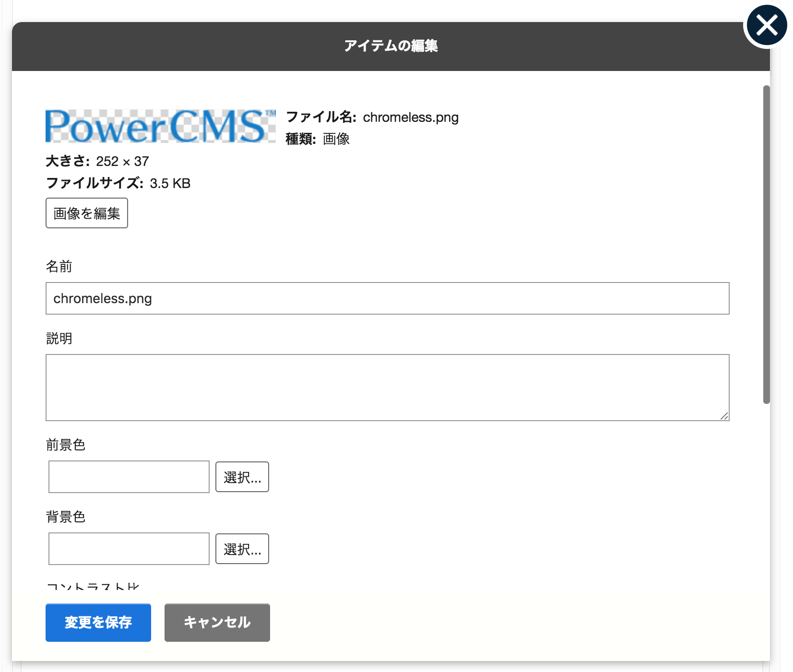Open the 選択... picker for 背景色

point(242,549)
